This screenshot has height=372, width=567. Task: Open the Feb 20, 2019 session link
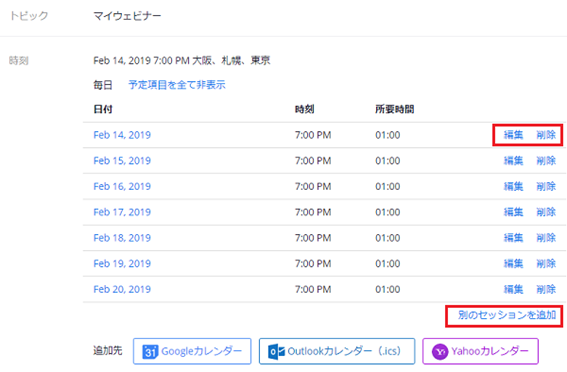pyautogui.click(x=122, y=289)
